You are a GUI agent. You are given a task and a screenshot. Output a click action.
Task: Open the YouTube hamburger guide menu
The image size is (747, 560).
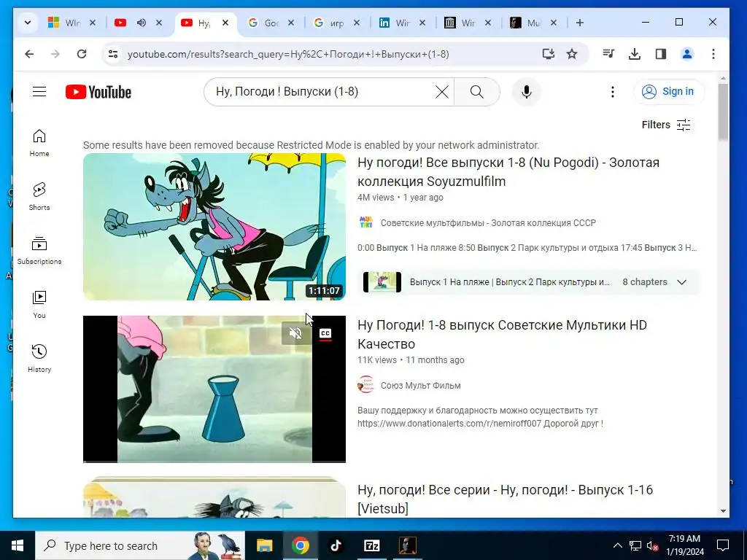point(39,91)
